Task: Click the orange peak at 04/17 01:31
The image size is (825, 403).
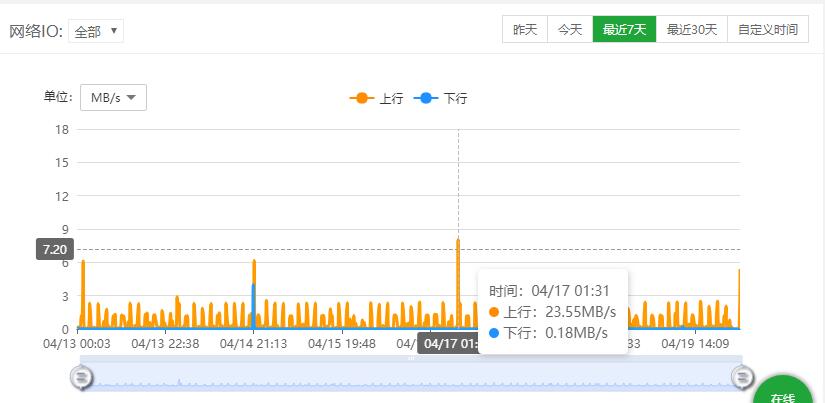Action: point(458,243)
